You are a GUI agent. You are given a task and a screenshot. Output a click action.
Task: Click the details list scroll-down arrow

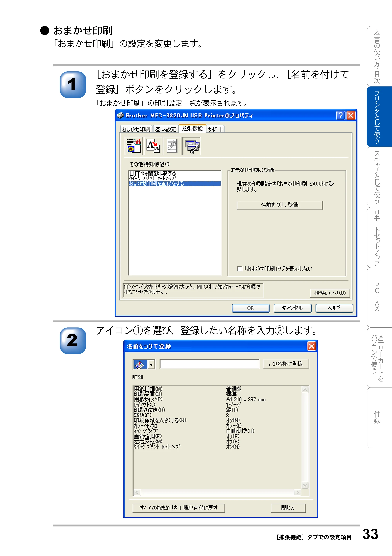click(305, 485)
